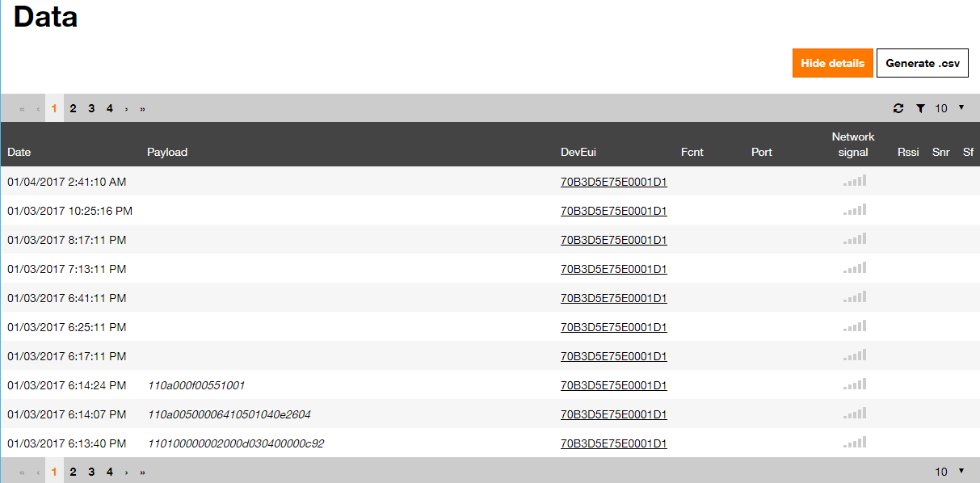
Task: Open DevEui link in 6:14:24 PM row
Action: point(614,385)
